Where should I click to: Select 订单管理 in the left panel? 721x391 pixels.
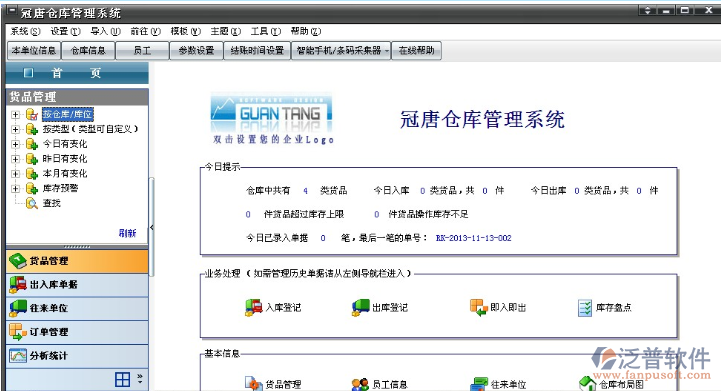click(77, 332)
